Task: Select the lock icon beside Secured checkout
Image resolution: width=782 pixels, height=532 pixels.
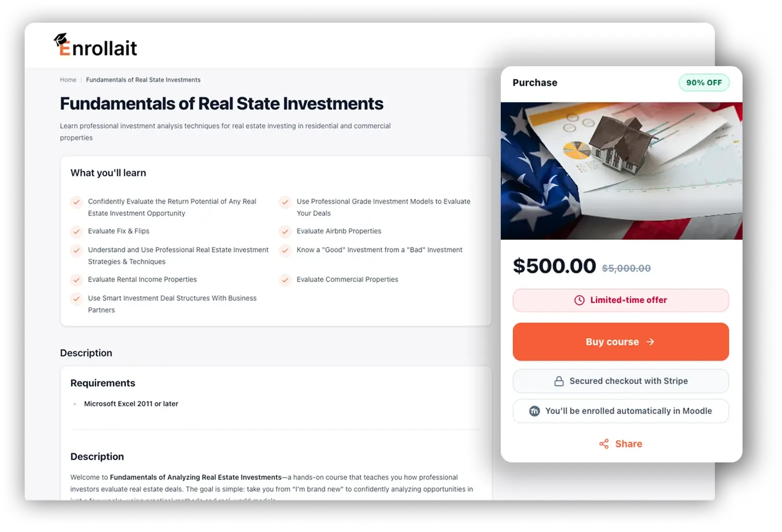Action: pyautogui.click(x=559, y=380)
